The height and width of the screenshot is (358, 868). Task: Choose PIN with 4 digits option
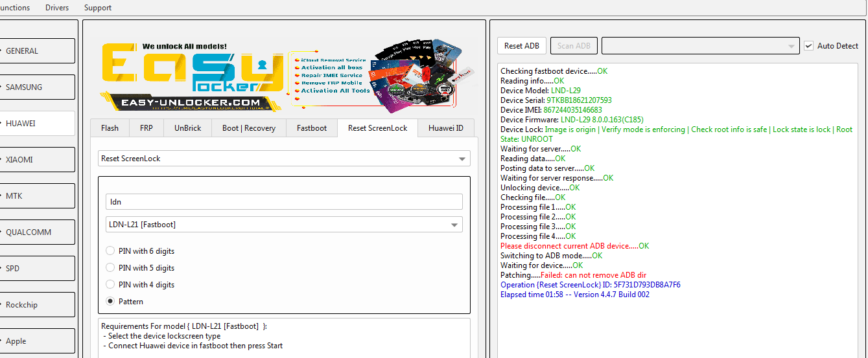(110, 285)
